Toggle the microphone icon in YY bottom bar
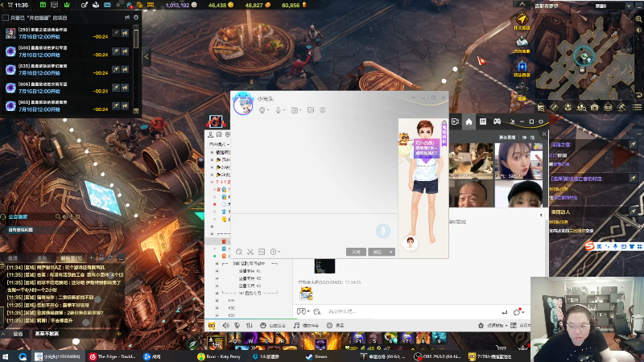644x362 pixels. [x=237, y=326]
